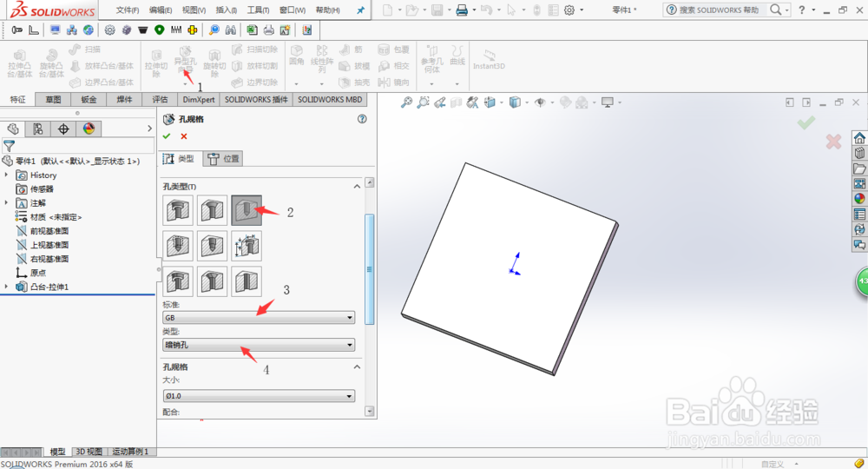This screenshot has height=469, width=868.
Task: Switch to the 类型 tab
Action: click(180, 159)
